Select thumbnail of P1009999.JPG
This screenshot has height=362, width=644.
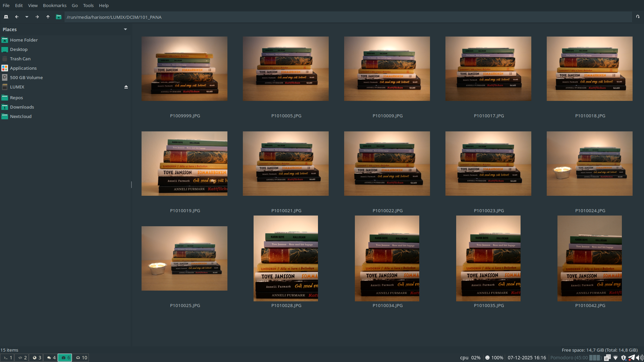pos(184,69)
